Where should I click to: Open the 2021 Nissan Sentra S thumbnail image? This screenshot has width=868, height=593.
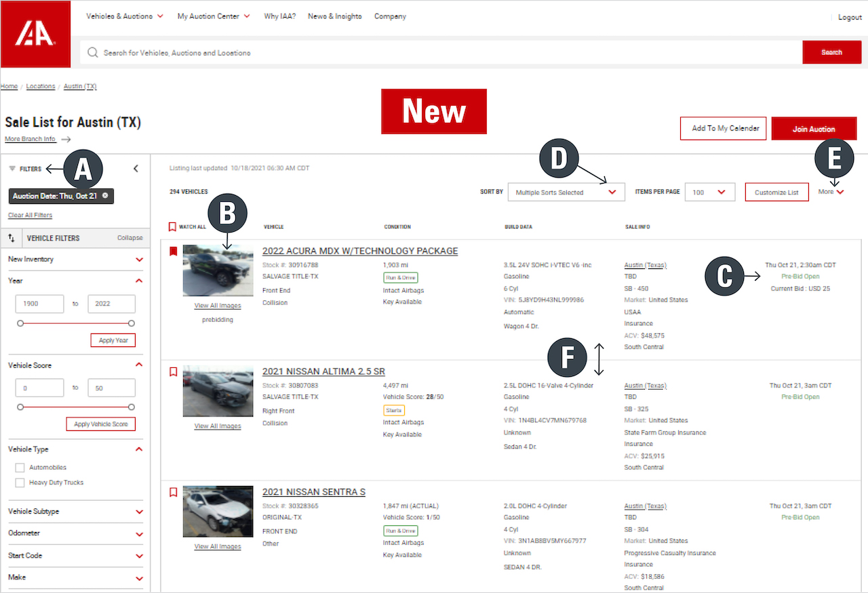click(218, 512)
